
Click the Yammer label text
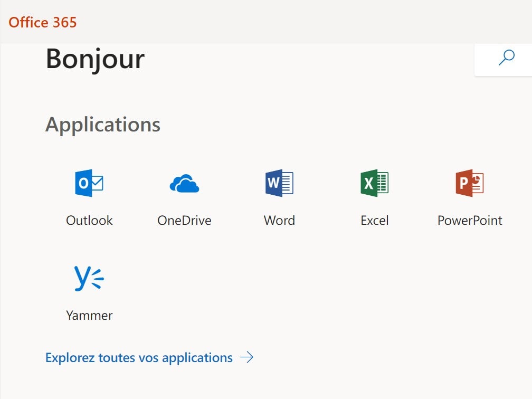click(x=89, y=315)
